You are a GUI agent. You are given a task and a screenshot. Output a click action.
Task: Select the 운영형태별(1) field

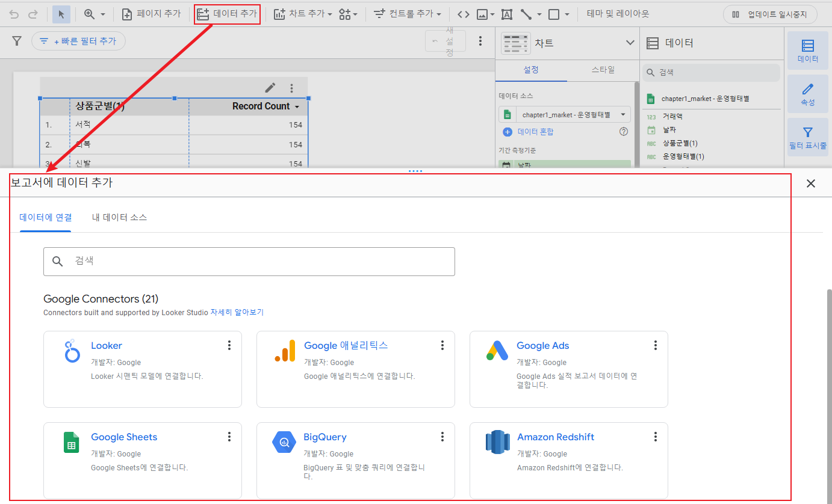click(683, 156)
